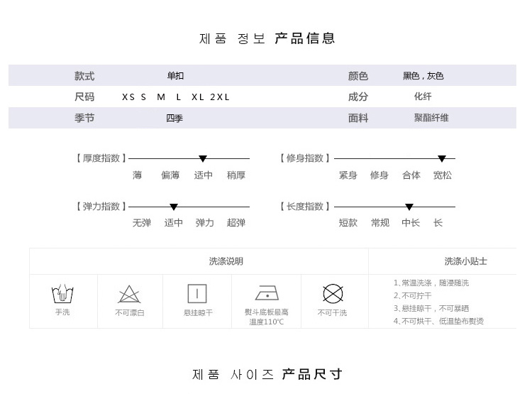Click the 聚酯纤维 fabric value

(431, 118)
